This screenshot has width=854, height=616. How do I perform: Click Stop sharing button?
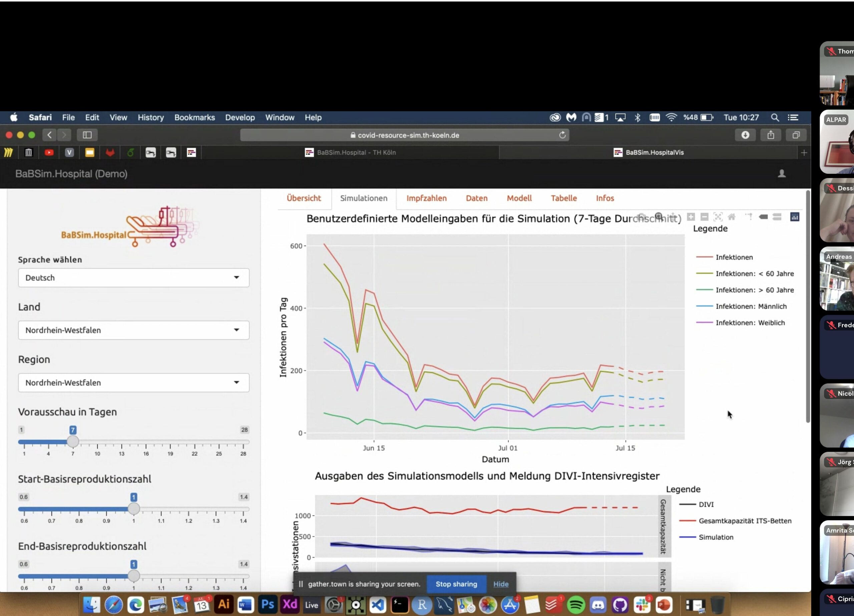pyautogui.click(x=456, y=584)
